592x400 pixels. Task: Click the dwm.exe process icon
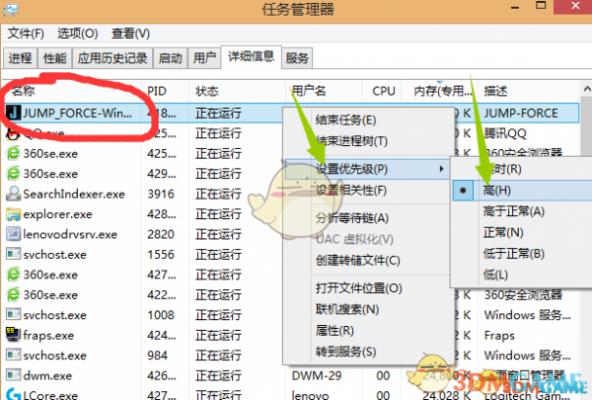[x=13, y=375]
